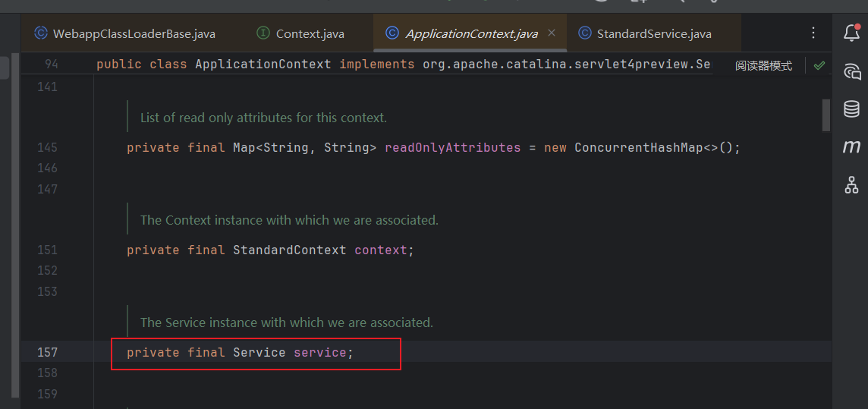The image size is (868, 409).
Task: Open the Notifications bell panel
Action: click(x=851, y=33)
